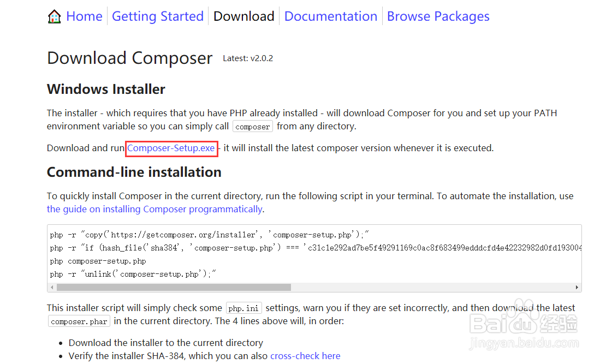
Task: Select the Download navigation tab
Action: [x=244, y=16]
